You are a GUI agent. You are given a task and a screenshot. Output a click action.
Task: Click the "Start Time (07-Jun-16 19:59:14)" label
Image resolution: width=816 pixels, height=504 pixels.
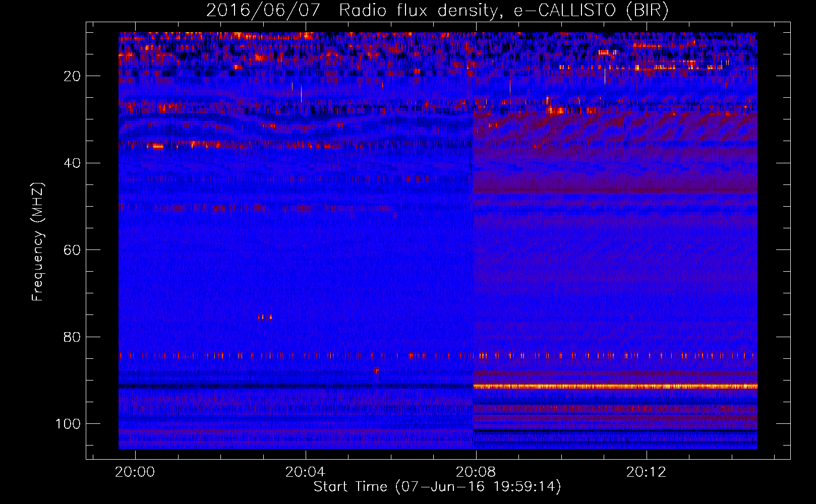tap(437, 487)
